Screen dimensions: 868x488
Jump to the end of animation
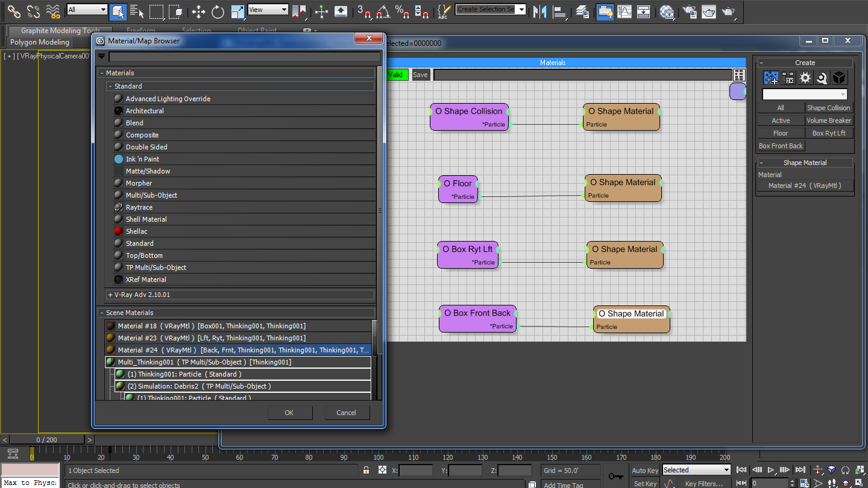coord(800,470)
